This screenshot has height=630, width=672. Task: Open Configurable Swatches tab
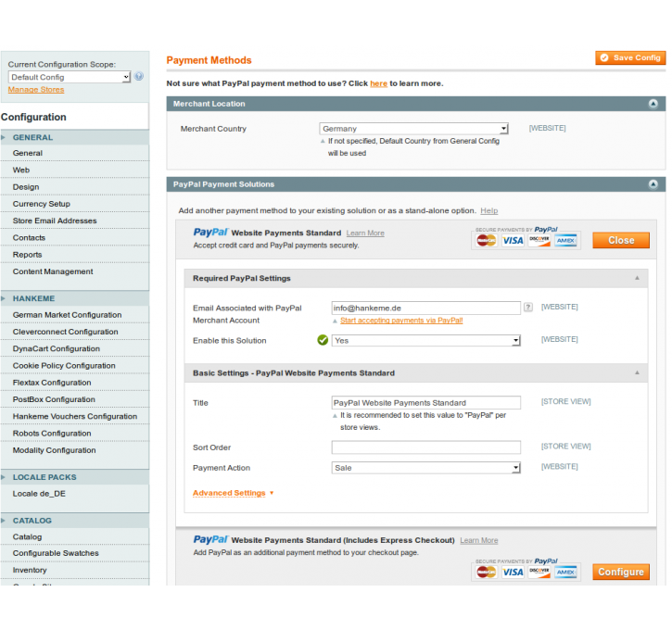pos(74,553)
